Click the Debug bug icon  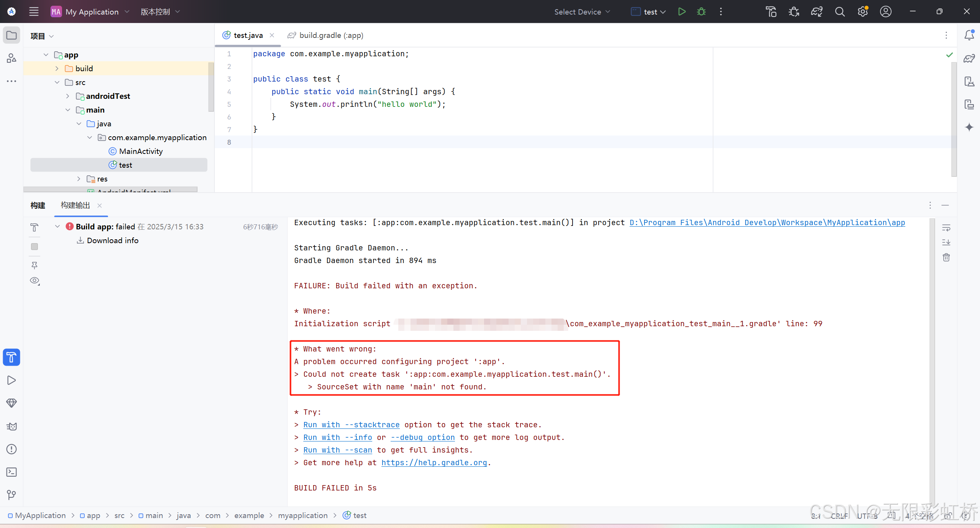701,11
